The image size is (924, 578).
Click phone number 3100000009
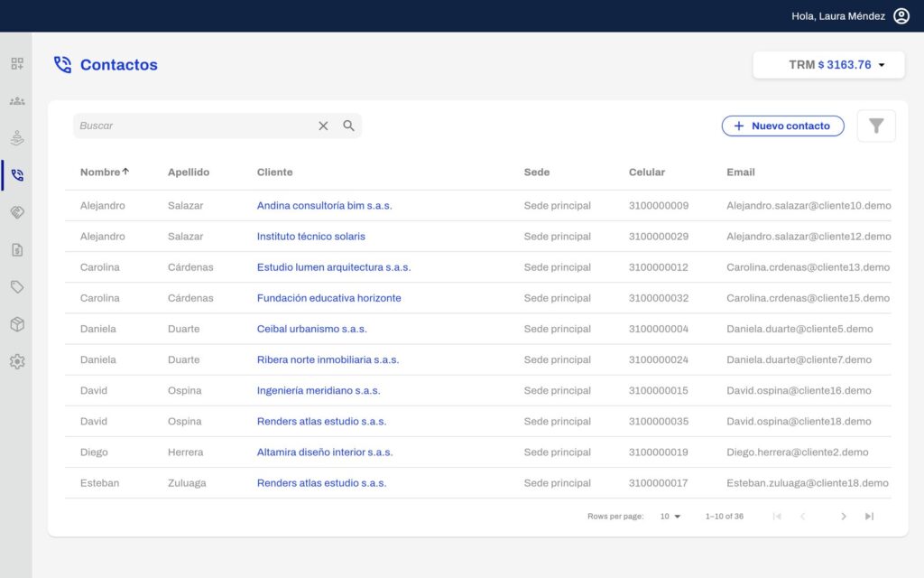(x=658, y=205)
